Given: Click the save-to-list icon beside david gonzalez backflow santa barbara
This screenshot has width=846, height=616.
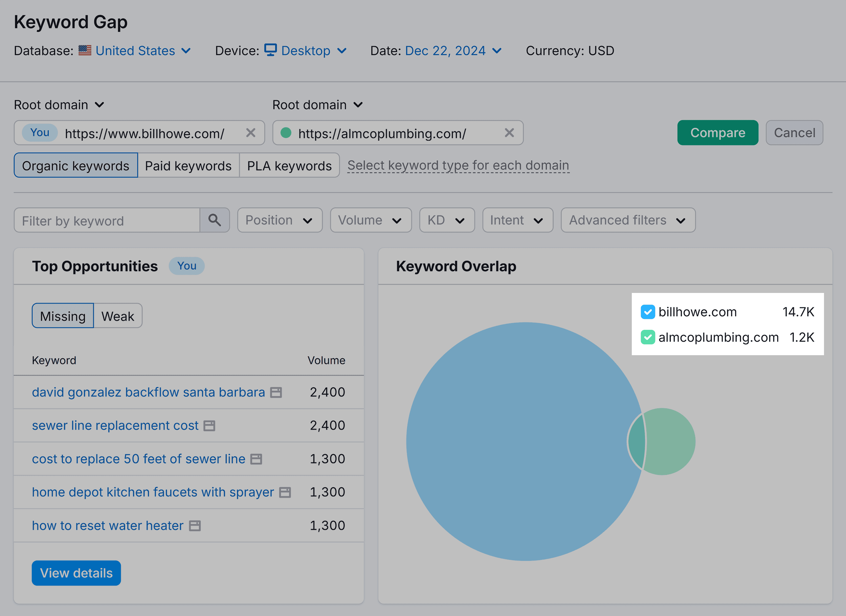Looking at the screenshot, I should (x=276, y=392).
